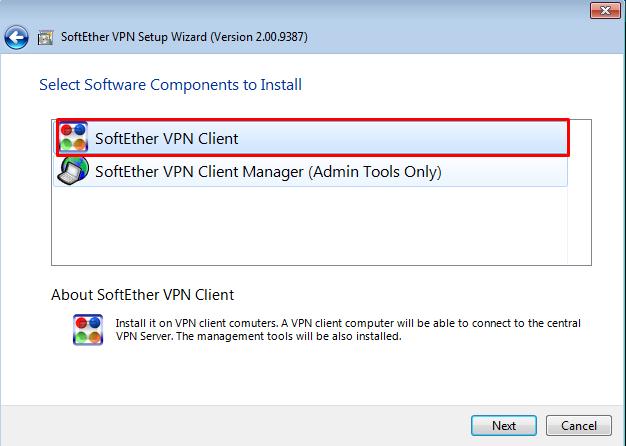The width and height of the screenshot is (626, 446).
Task: Click the globe and laptop Client Manager icon
Action: click(x=72, y=171)
